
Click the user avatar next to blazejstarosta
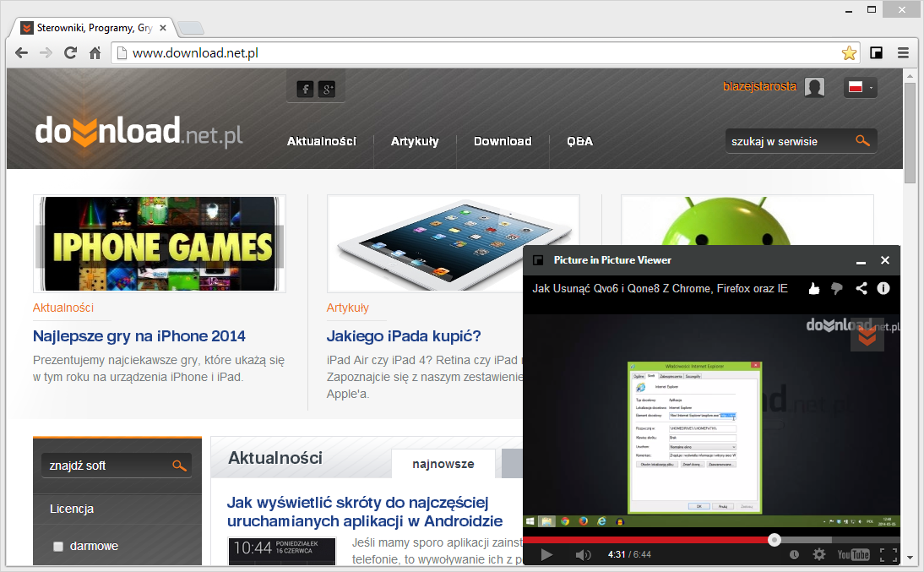point(815,87)
